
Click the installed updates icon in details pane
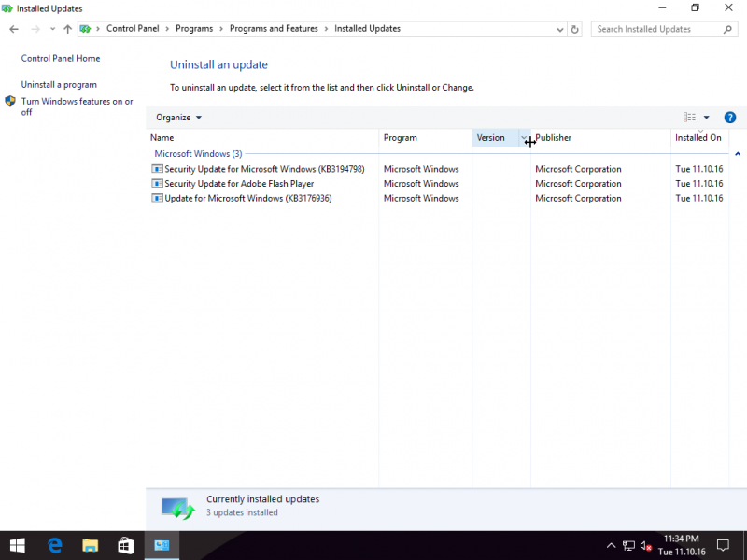177,509
